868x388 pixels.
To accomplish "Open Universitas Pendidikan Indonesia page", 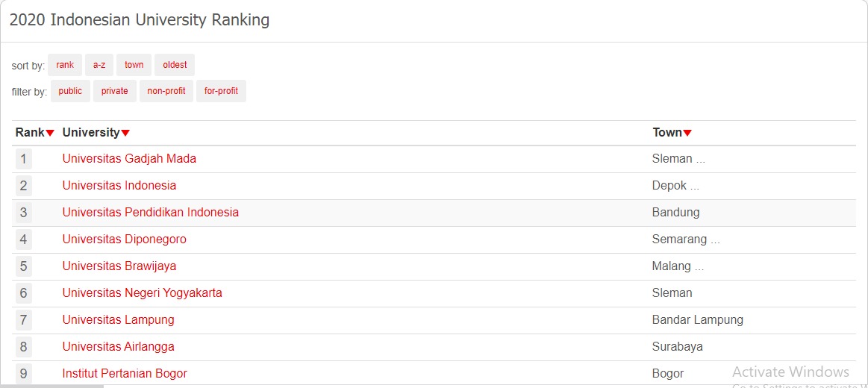I will point(151,212).
